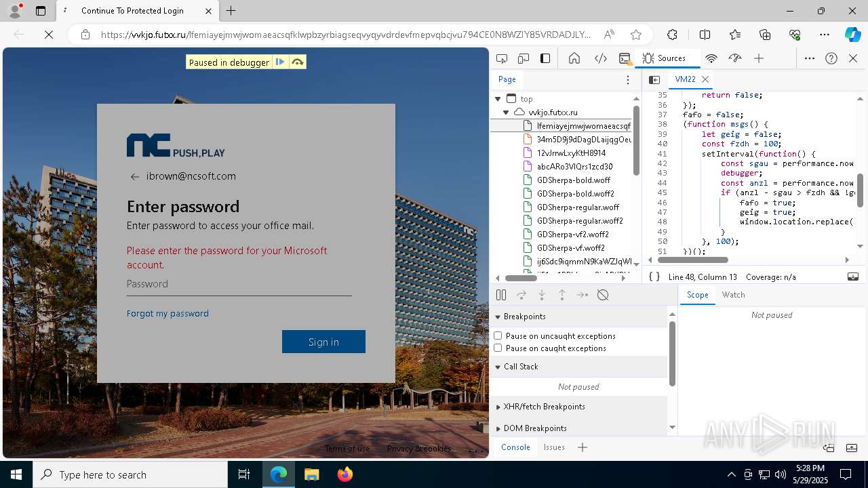Add more tools to DevTools toolbar
This screenshot has height=488, width=868.
[759, 58]
